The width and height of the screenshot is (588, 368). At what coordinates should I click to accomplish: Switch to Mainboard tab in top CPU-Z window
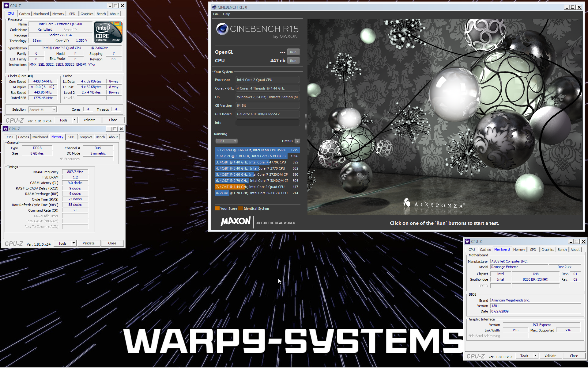click(x=41, y=14)
